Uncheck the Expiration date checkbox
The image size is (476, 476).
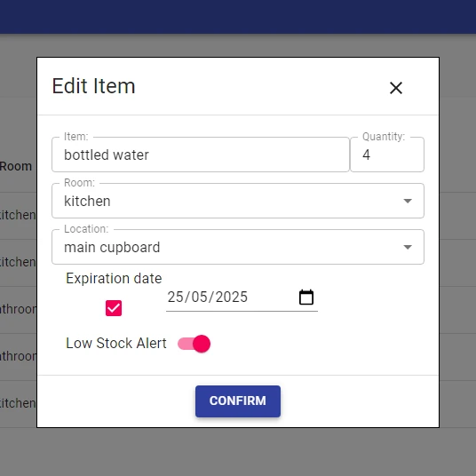click(x=114, y=308)
